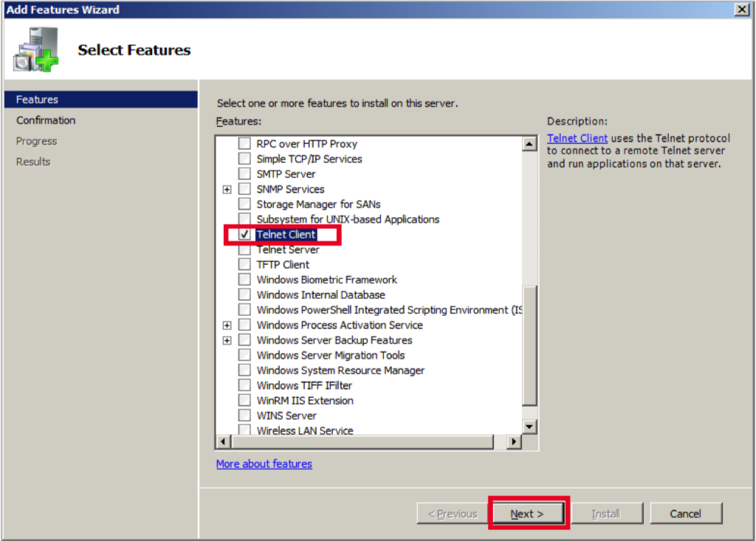756x541 pixels.
Task: Select the Results step in sidebar
Action: (33, 162)
